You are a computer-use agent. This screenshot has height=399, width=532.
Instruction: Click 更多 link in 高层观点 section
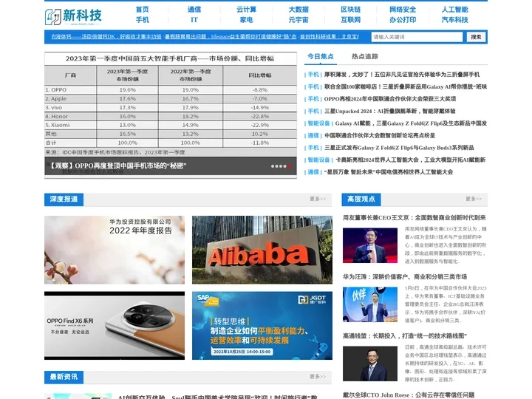point(474,199)
